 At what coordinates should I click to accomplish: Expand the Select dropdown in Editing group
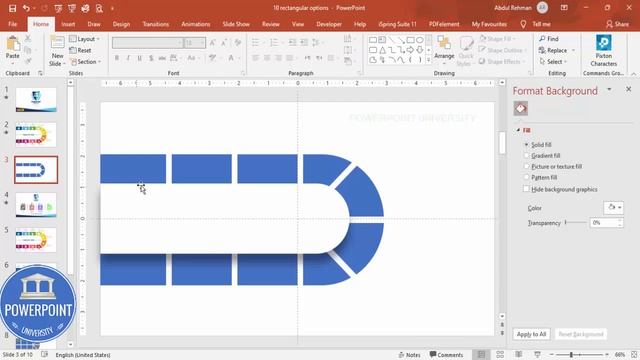[553, 62]
